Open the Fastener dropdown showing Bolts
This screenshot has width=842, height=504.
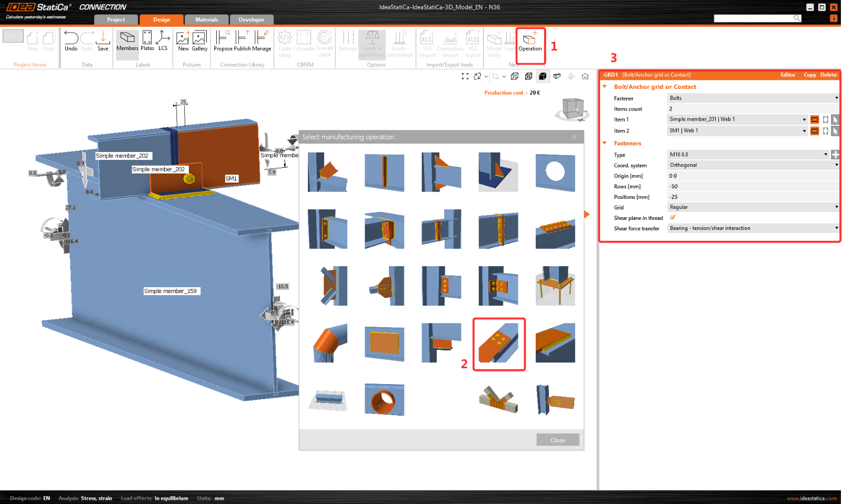pos(753,98)
